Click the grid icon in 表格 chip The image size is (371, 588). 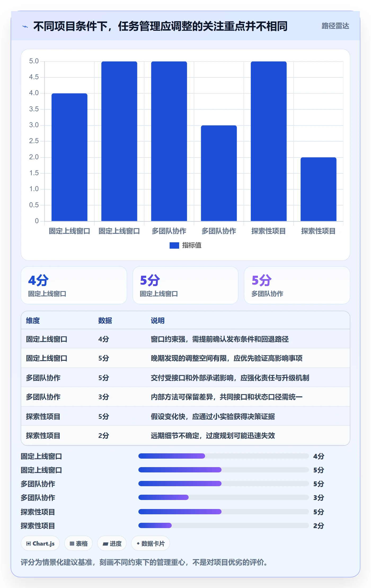tap(72, 544)
